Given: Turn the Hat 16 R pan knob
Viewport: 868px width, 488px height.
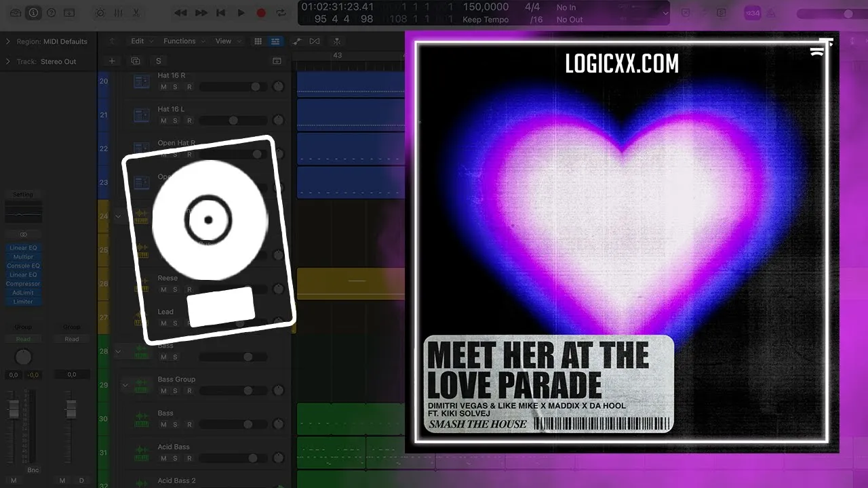Looking at the screenshot, I should click(x=278, y=87).
